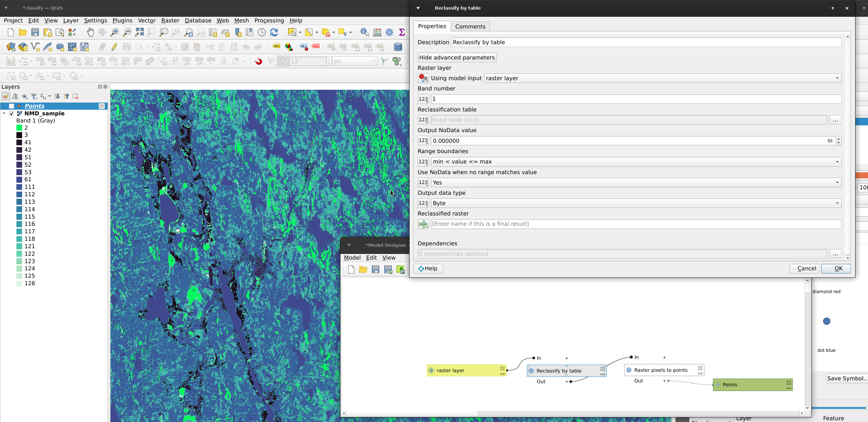Open the Vector menu

(147, 20)
